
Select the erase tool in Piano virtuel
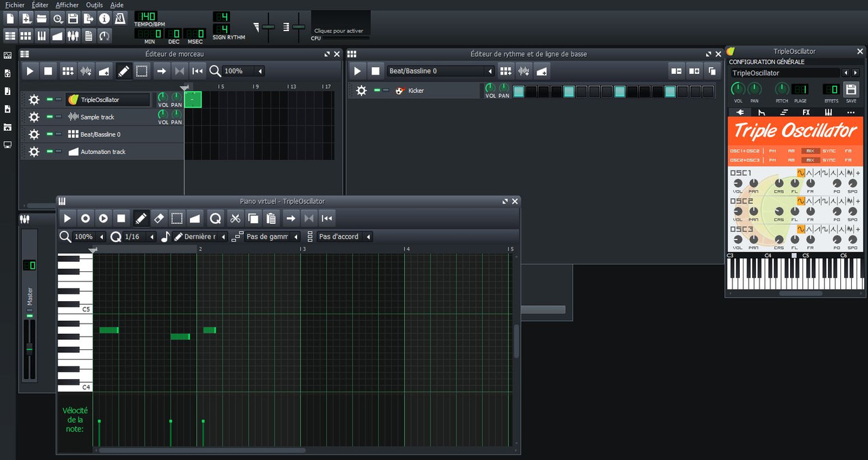pos(159,218)
